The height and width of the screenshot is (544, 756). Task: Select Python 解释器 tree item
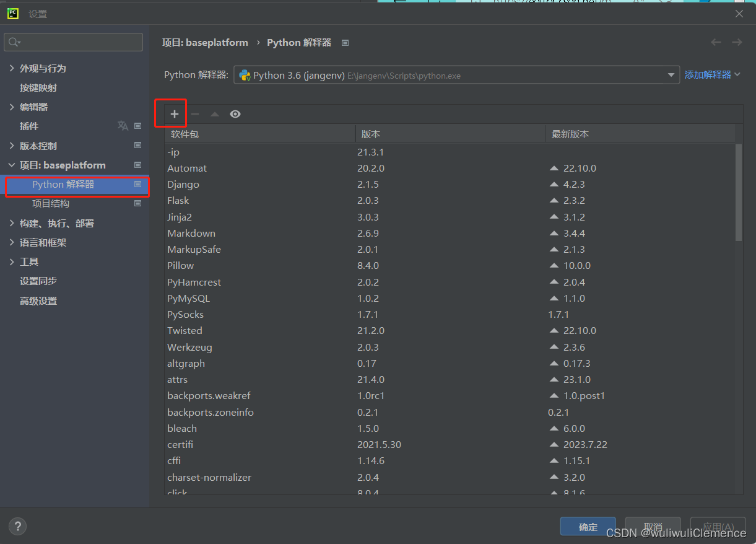tap(74, 185)
